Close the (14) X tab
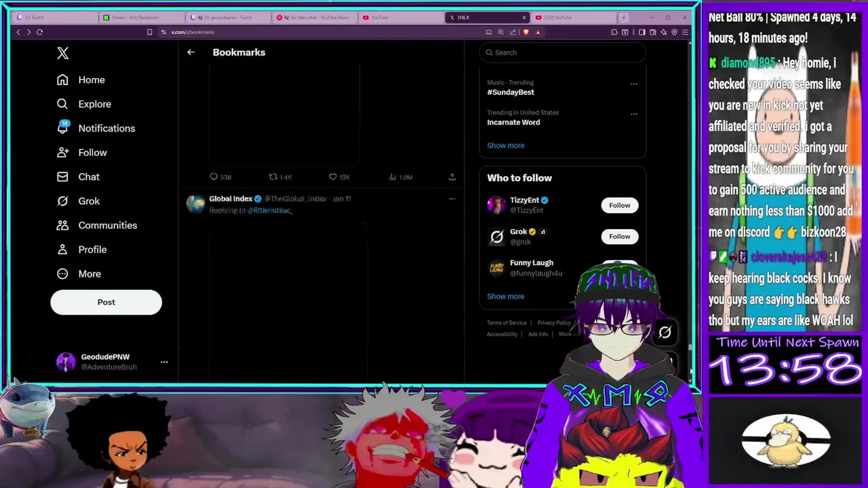The height and width of the screenshot is (488, 868). [524, 18]
